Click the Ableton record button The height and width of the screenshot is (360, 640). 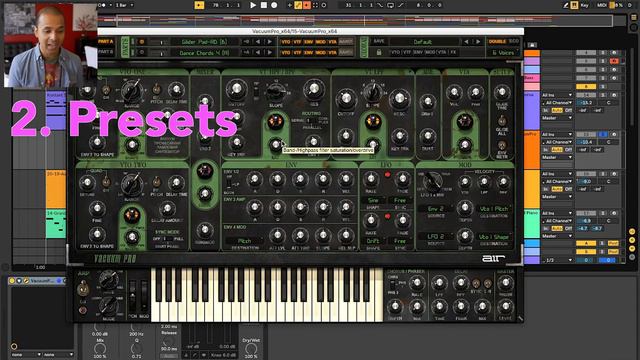[274, 5]
